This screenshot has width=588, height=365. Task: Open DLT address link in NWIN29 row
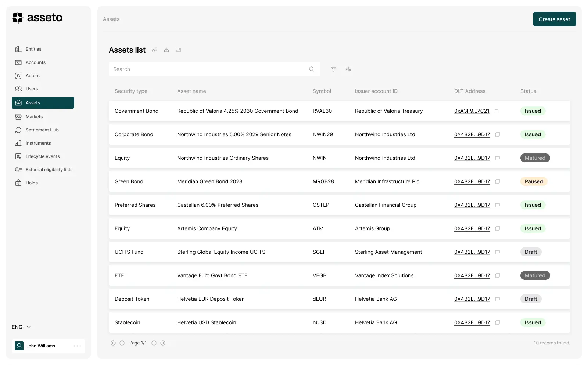[472, 134]
